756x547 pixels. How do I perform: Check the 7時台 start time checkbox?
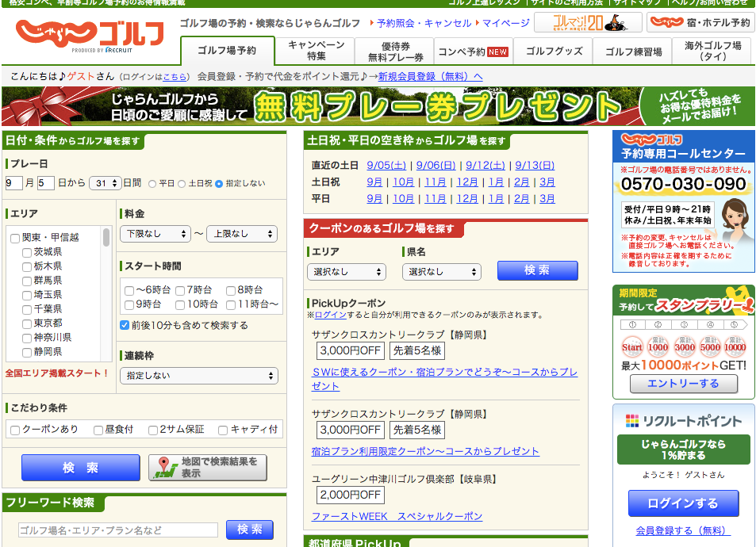pos(180,291)
